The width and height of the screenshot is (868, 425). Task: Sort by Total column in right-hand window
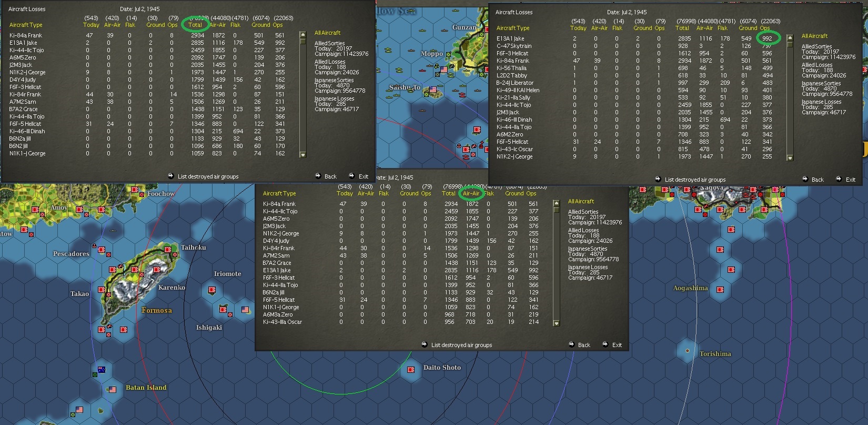click(x=682, y=28)
